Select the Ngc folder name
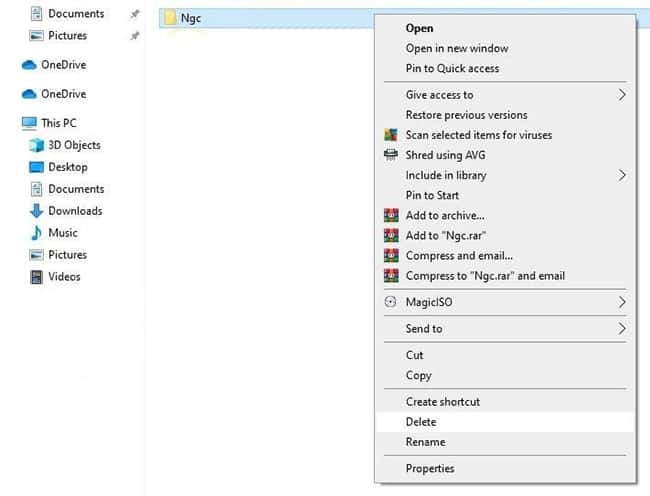The width and height of the screenshot is (650, 496). coord(191,19)
